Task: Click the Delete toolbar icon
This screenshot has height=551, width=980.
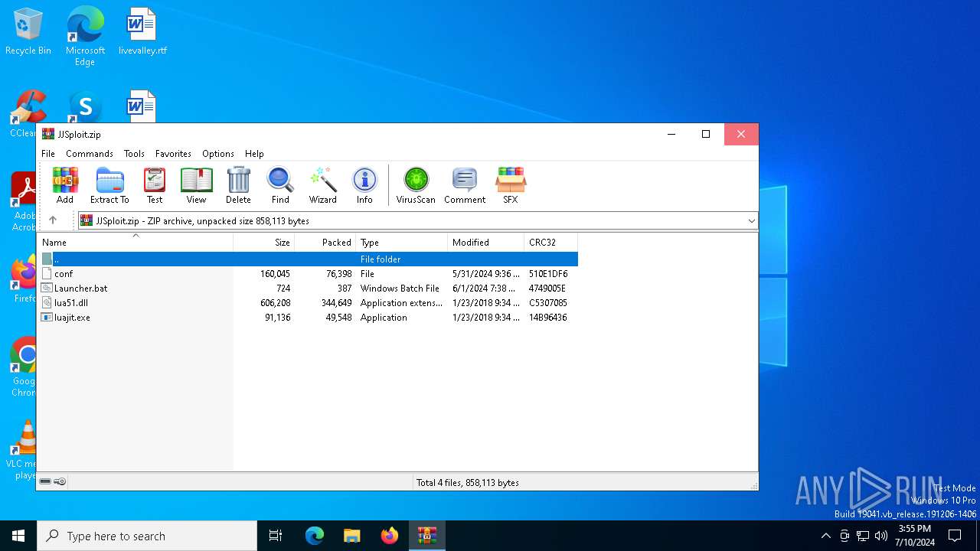Action: click(238, 186)
